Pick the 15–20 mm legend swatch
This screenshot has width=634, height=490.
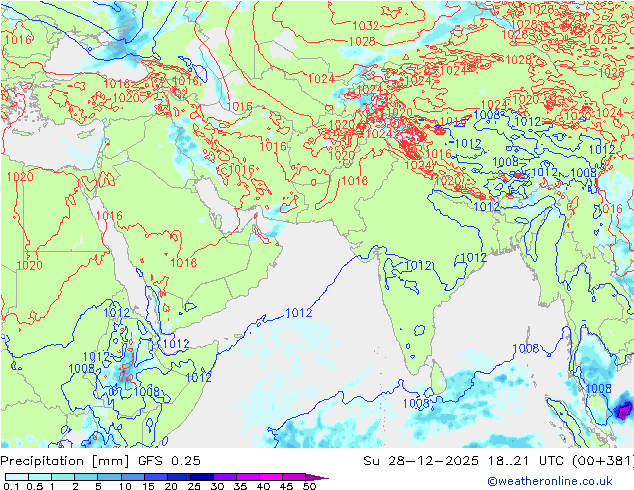coord(155,477)
